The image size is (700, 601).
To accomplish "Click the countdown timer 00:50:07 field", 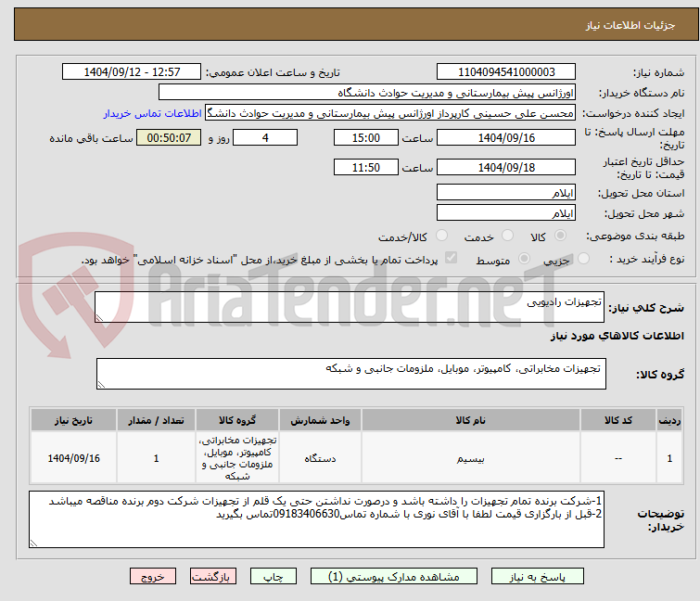I will pos(169,137).
